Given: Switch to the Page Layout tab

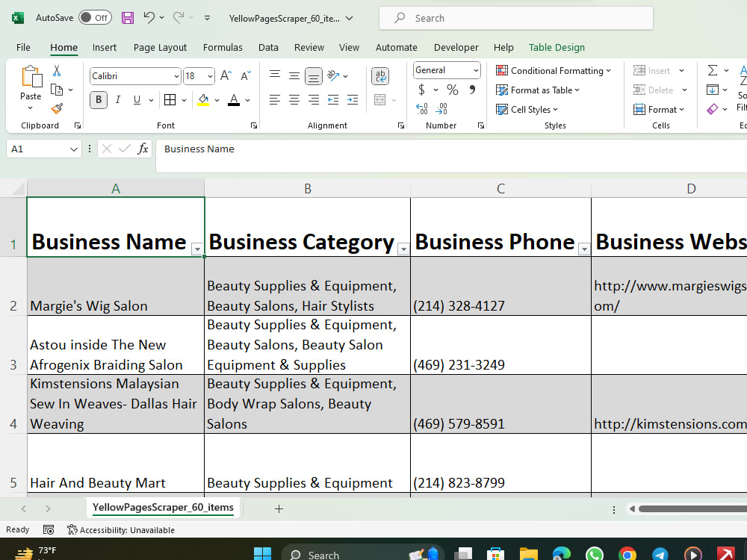Looking at the screenshot, I should pyautogui.click(x=160, y=47).
